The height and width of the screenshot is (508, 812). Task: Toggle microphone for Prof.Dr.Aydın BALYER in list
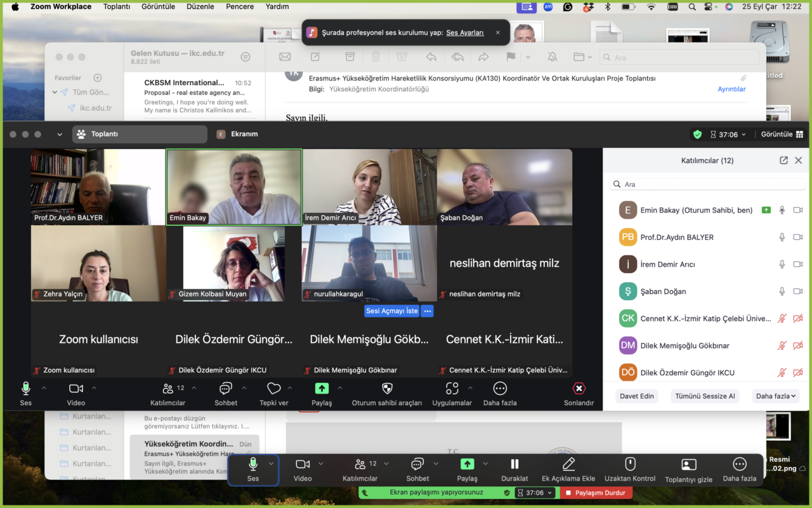(x=782, y=237)
